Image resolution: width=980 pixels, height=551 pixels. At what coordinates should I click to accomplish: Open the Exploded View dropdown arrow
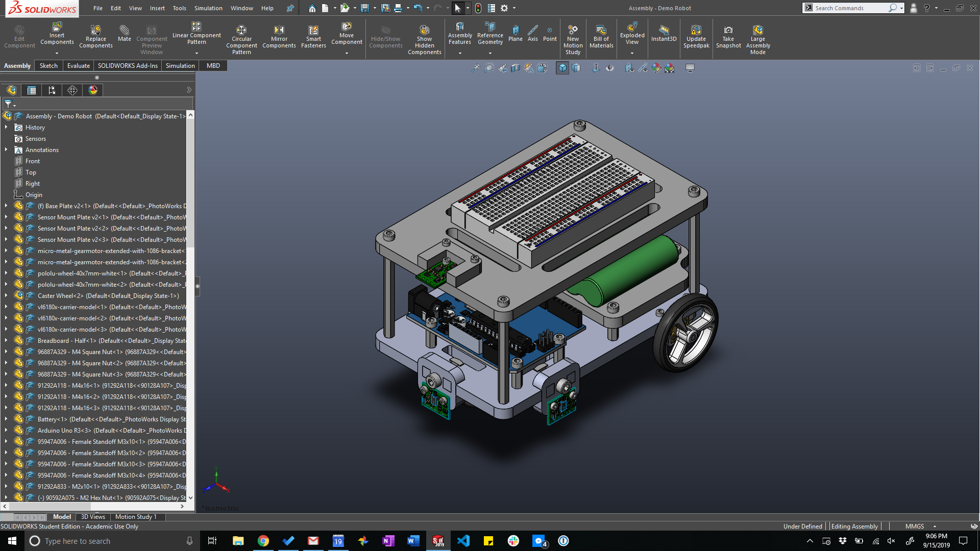click(632, 53)
